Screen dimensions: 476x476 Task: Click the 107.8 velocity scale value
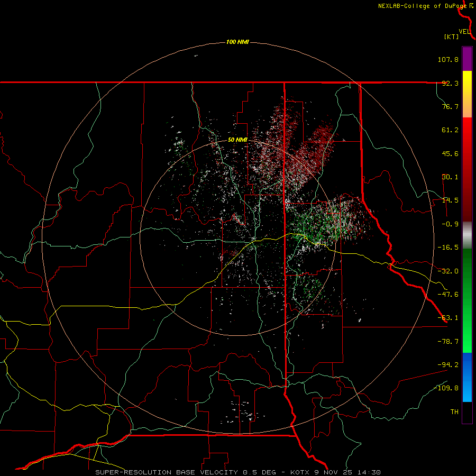448,59
